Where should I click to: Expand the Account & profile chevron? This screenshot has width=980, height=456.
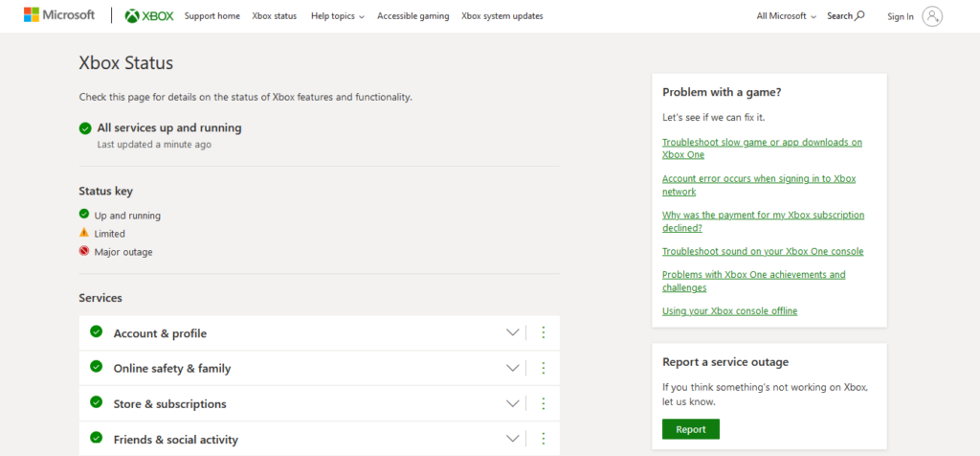(513, 332)
